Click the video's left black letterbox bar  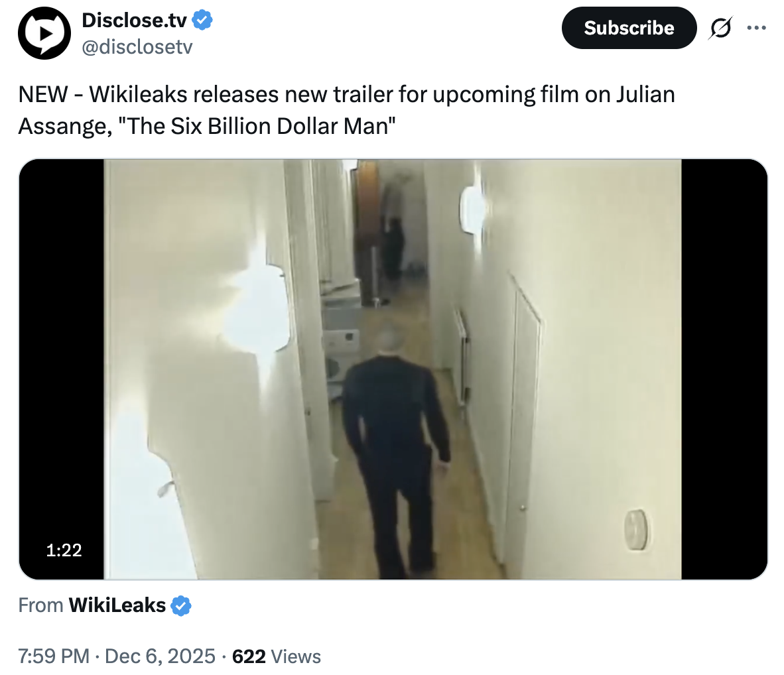tap(62, 369)
